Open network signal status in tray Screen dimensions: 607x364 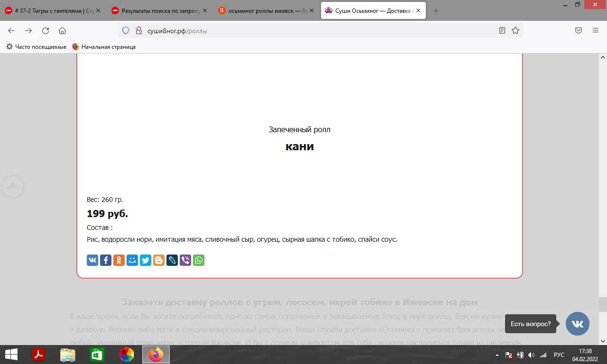(543, 355)
